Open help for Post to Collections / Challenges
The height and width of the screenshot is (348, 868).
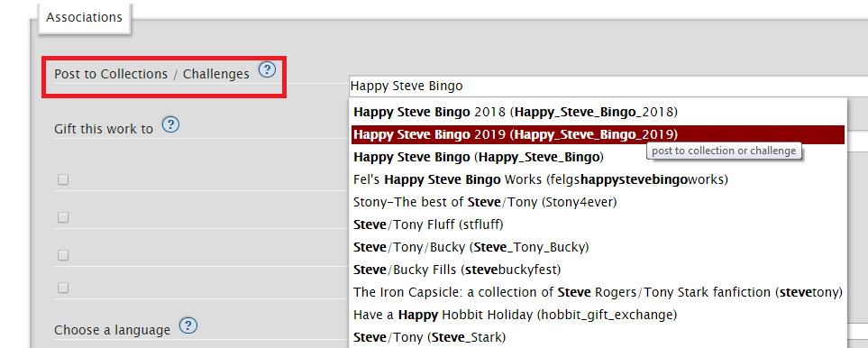tap(268, 69)
